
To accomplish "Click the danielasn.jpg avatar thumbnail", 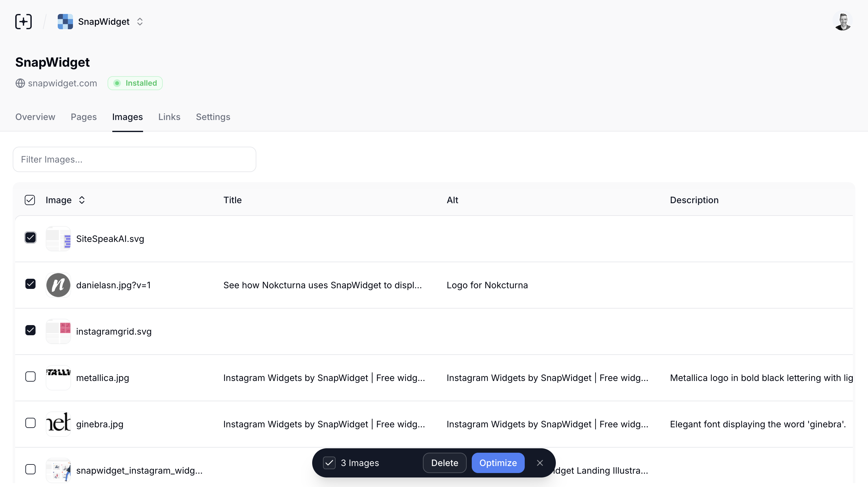I will (58, 285).
